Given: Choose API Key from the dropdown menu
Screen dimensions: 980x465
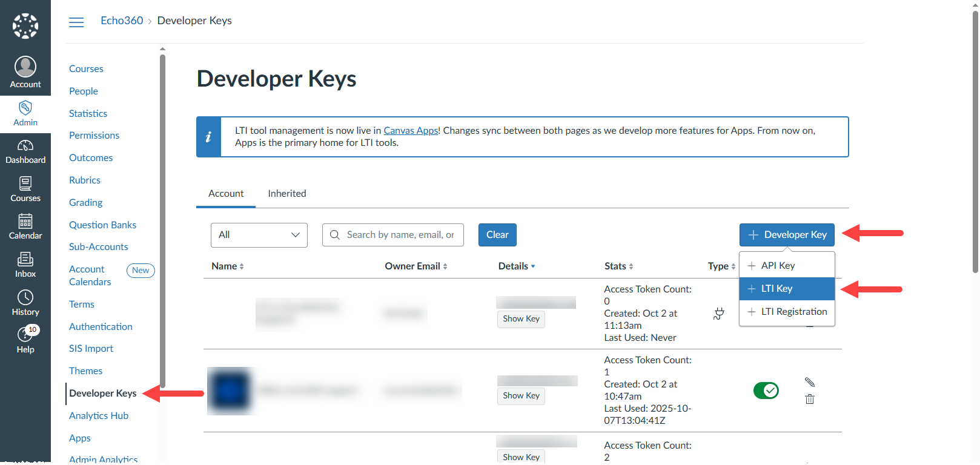Looking at the screenshot, I should 787,266.
